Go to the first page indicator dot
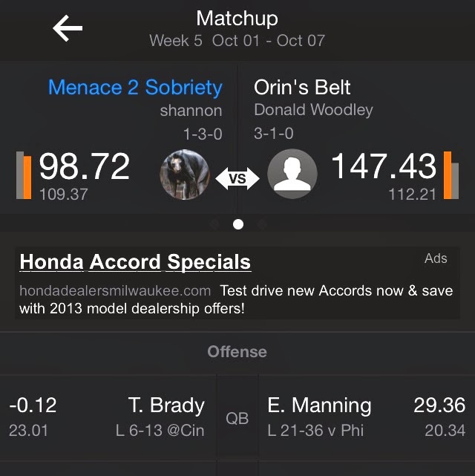Image resolution: width=475 pixels, height=476 pixels. pyautogui.click(x=214, y=224)
